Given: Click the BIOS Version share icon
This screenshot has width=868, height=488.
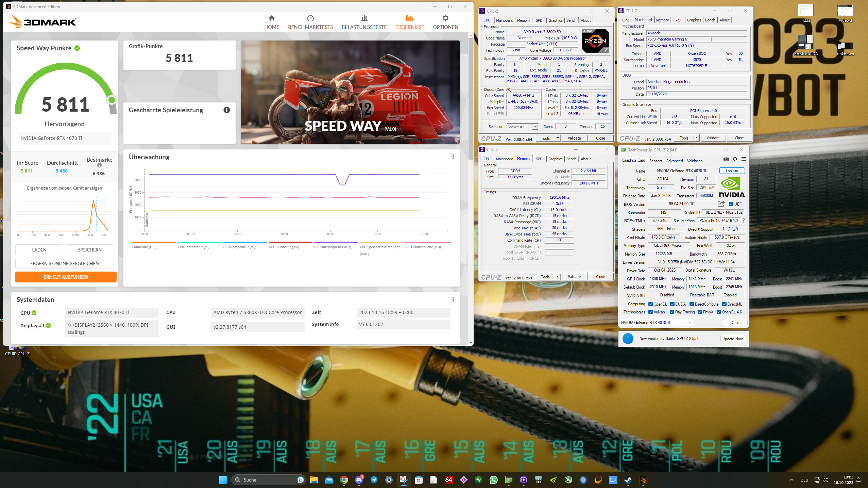Looking at the screenshot, I should click(721, 204).
